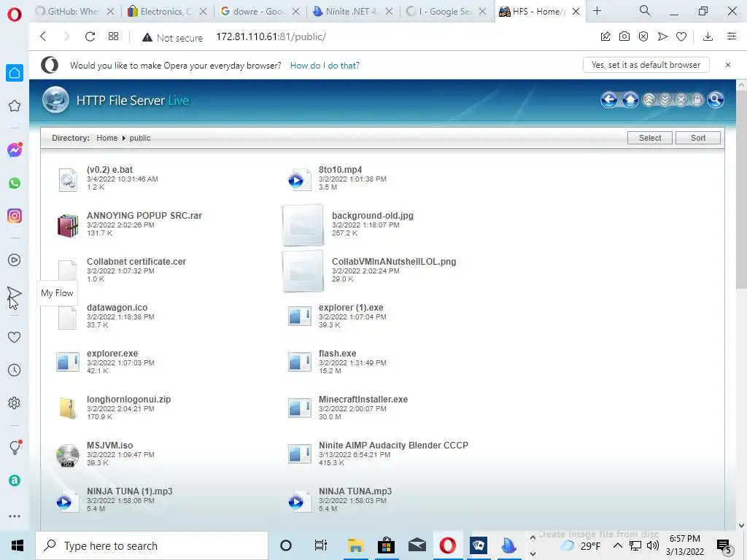Click the HFS parent folder up arrow
The image size is (747, 560).
pos(630,99)
